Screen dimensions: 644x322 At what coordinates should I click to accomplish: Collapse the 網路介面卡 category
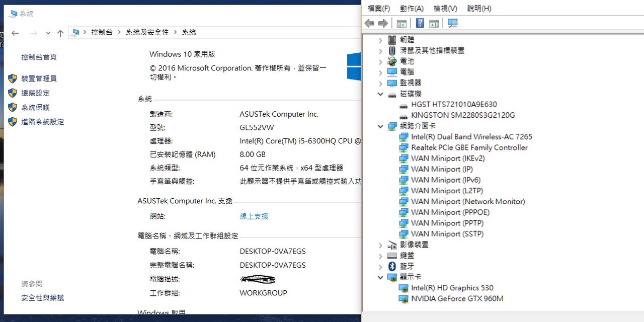[380, 126]
